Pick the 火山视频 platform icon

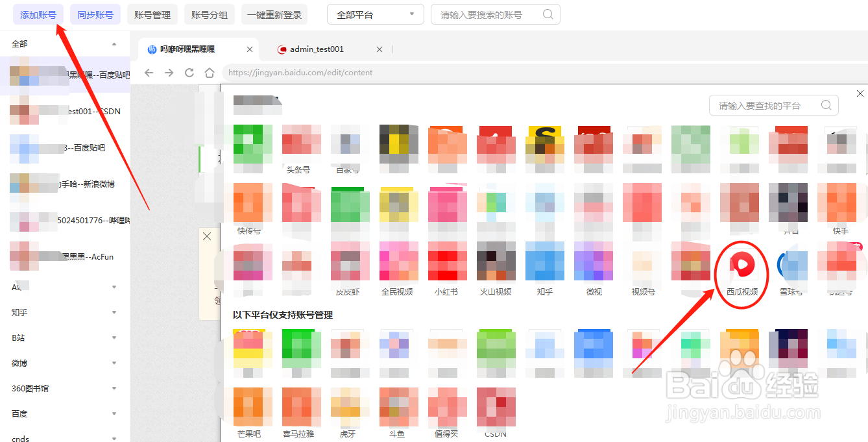coord(496,261)
